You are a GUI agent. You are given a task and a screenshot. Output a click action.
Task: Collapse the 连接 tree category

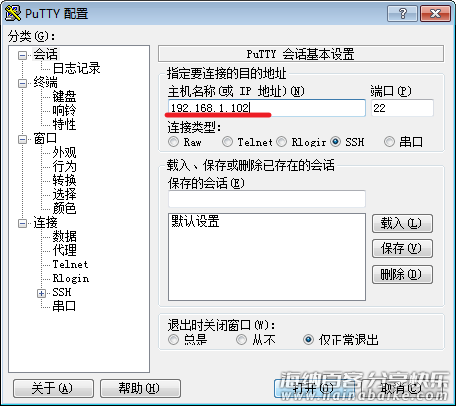tap(22, 223)
